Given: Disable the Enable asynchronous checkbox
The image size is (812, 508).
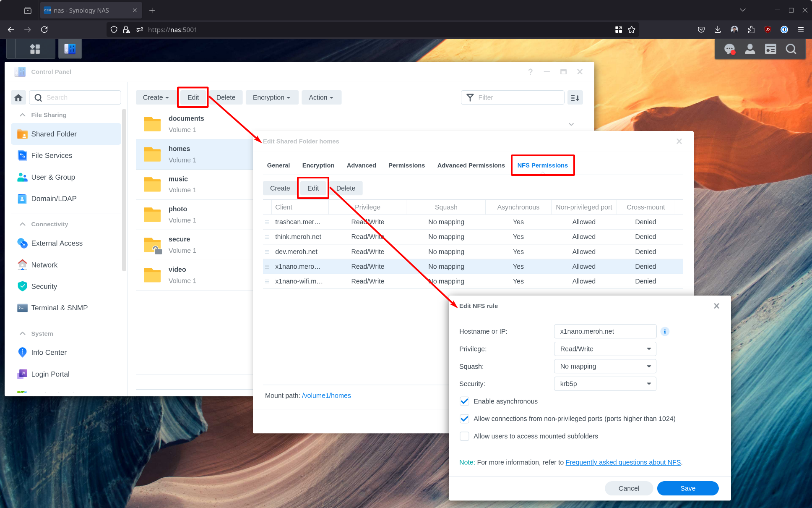Looking at the screenshot, I should (x=464, y=401).
